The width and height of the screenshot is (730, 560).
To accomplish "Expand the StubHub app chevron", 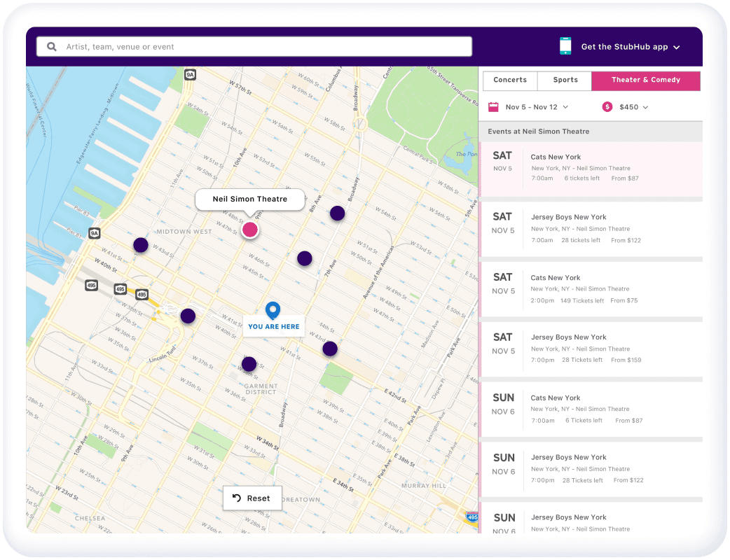I will point(677,47).
